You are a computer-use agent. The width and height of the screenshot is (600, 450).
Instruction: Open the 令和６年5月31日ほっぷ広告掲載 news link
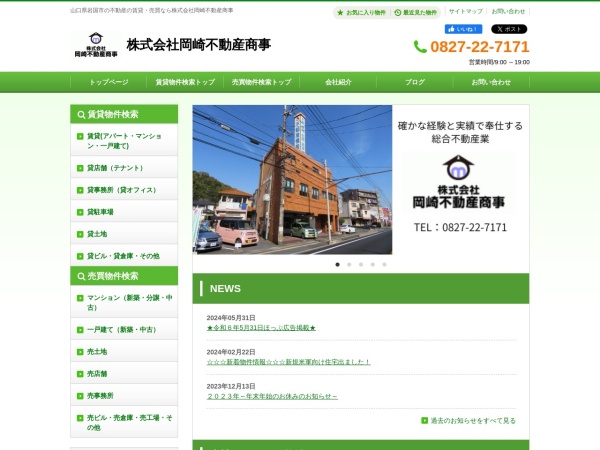point(261,328)
